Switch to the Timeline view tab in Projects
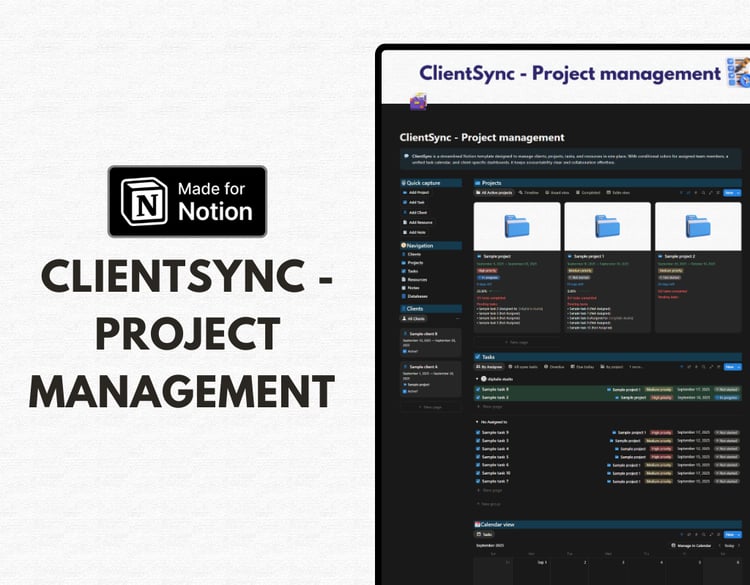 point(529,193)
